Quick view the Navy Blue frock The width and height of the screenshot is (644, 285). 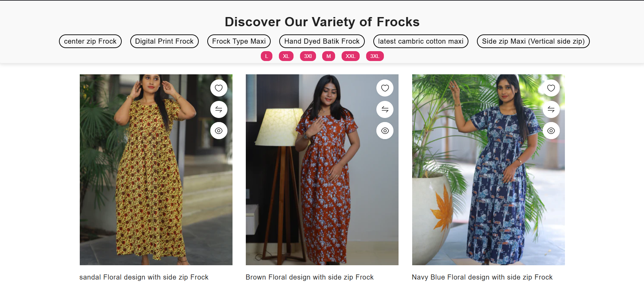click(x=551, y=131)
